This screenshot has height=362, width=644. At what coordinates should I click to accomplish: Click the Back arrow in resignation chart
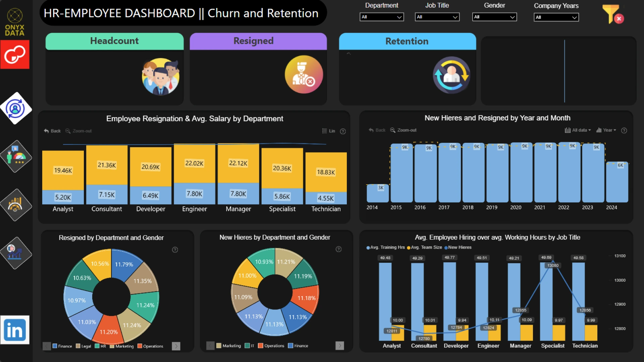point(52,131)
